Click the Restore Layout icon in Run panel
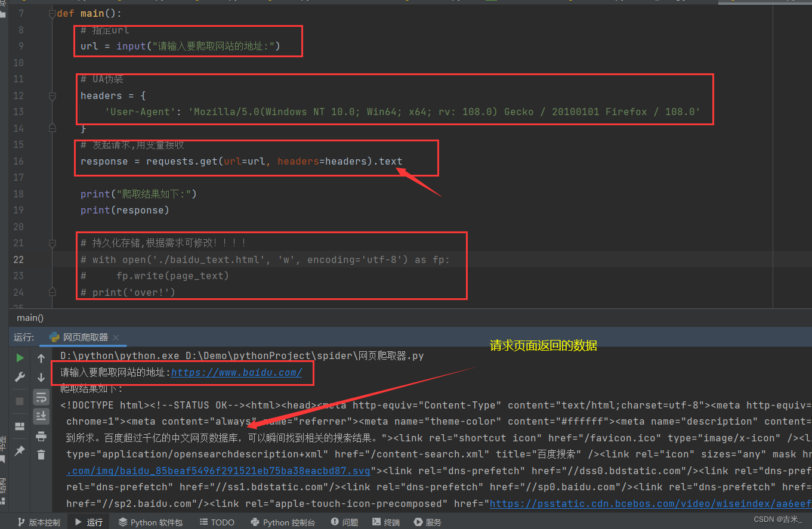 [x=20, y=426]
